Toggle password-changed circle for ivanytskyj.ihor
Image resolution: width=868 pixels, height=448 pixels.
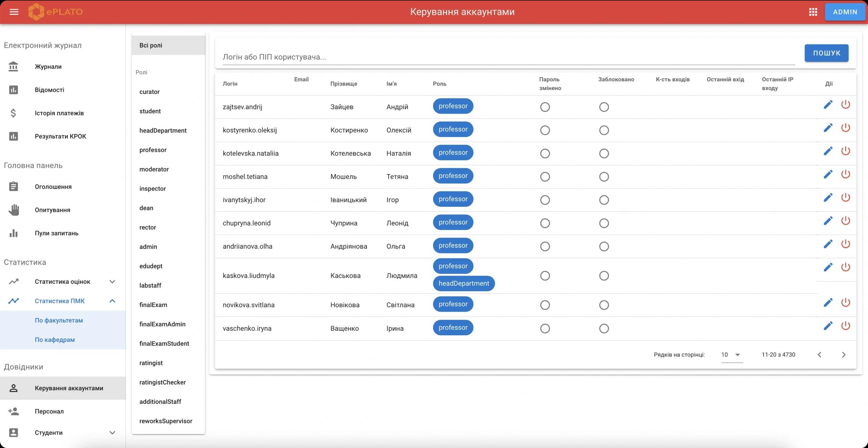coord(545,200)
